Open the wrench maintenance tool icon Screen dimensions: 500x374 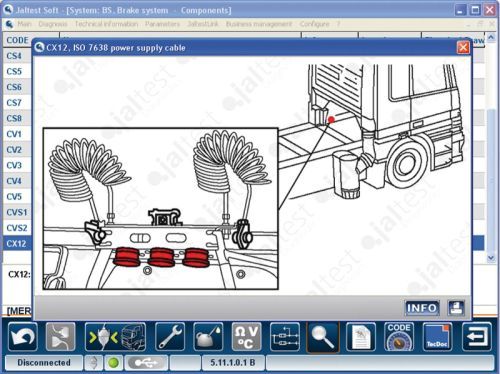[170, 337]
